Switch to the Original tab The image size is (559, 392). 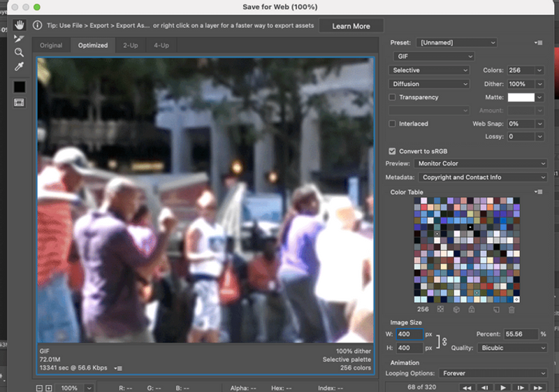tap(51, 45)
